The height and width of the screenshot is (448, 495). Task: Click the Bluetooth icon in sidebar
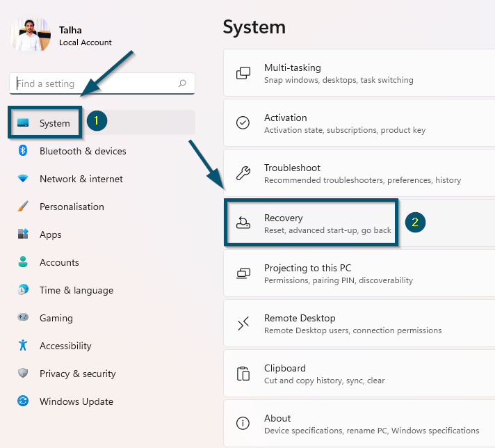pyautogui.click(x=23, y=150)
